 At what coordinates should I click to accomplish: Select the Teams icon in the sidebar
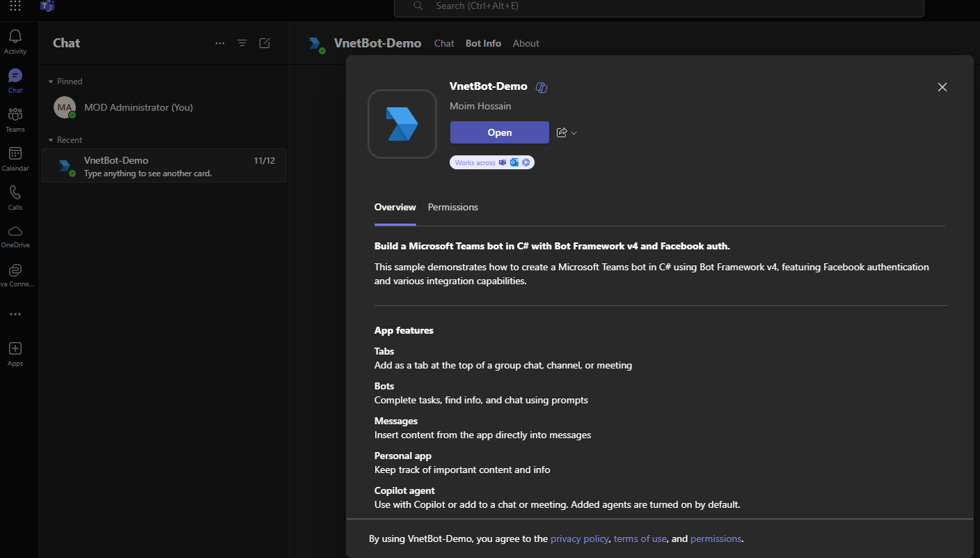point(15,115)
